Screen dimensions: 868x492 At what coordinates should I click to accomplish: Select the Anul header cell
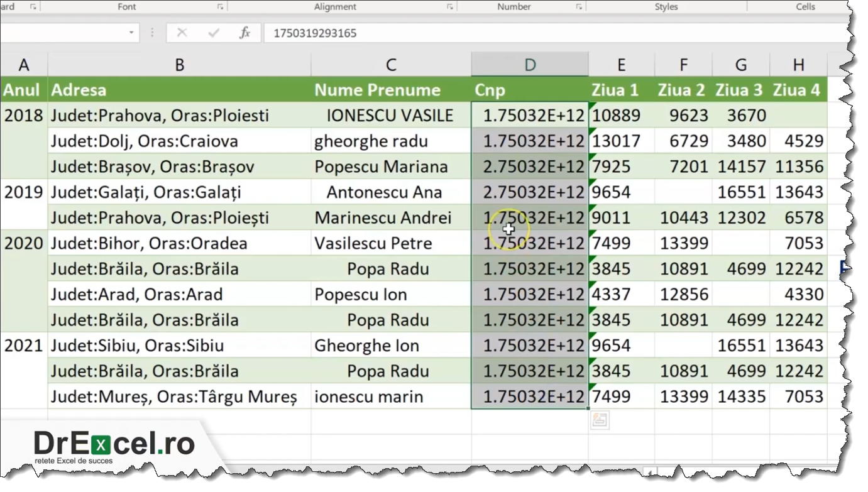[23, 90]
